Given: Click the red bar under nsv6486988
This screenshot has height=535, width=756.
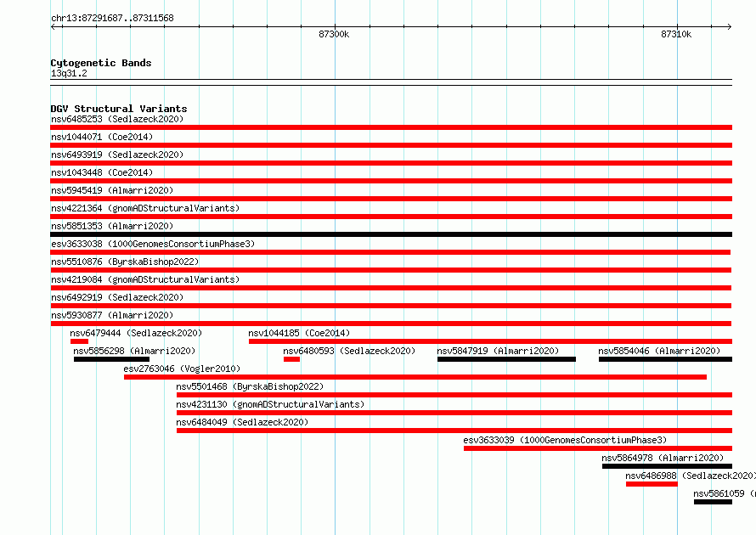Looking at the screenshot, I should point(652,484).
